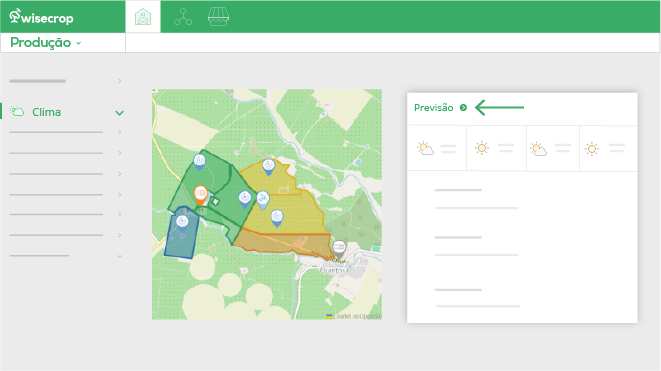Open the Produção dropdown
This screenshot has width=661, height=371.
46,43
